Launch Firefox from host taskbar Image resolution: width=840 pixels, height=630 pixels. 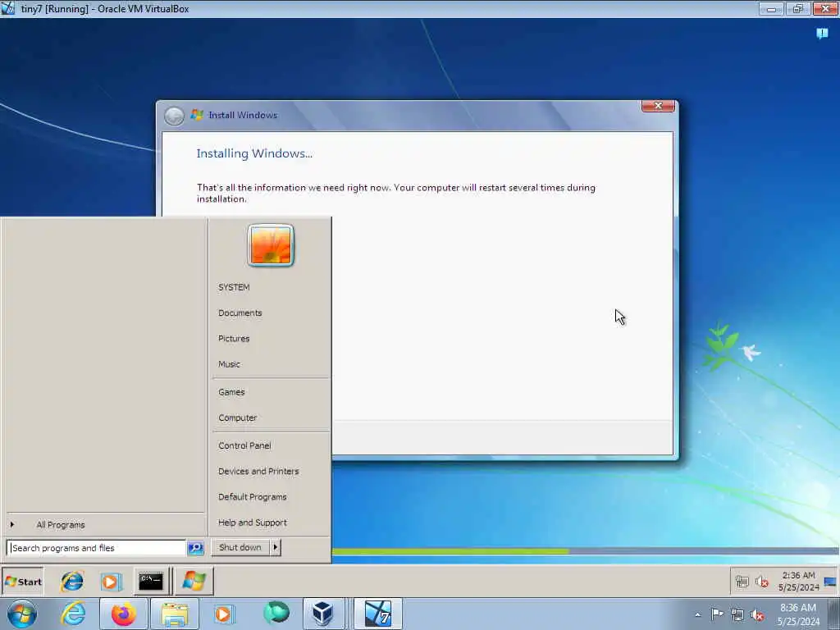click(124, 614)
